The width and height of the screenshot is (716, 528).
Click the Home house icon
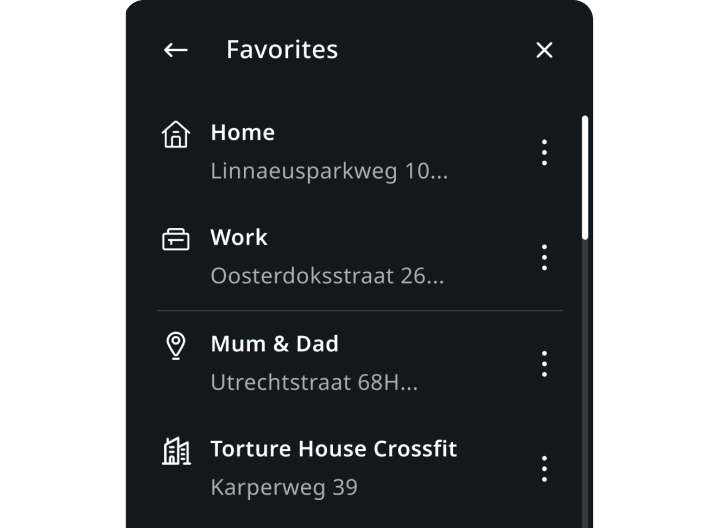click(175, 134)
